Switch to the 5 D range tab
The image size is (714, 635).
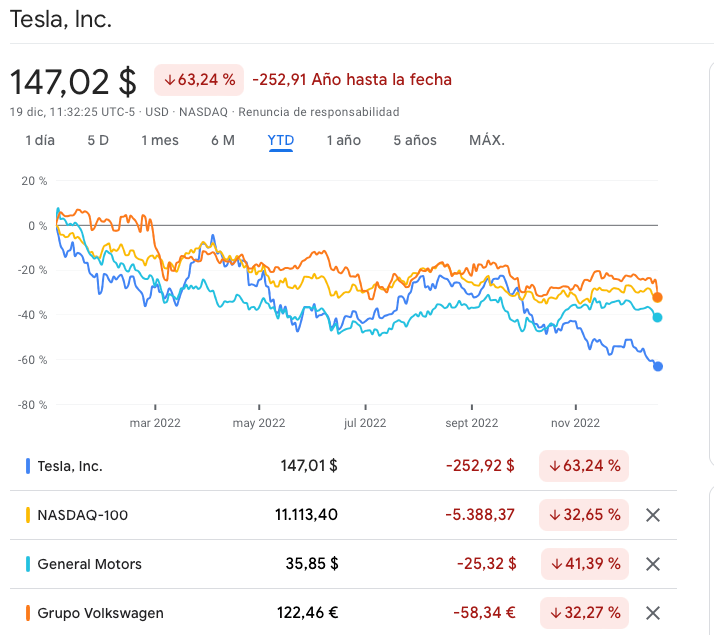tap(98, 140)
